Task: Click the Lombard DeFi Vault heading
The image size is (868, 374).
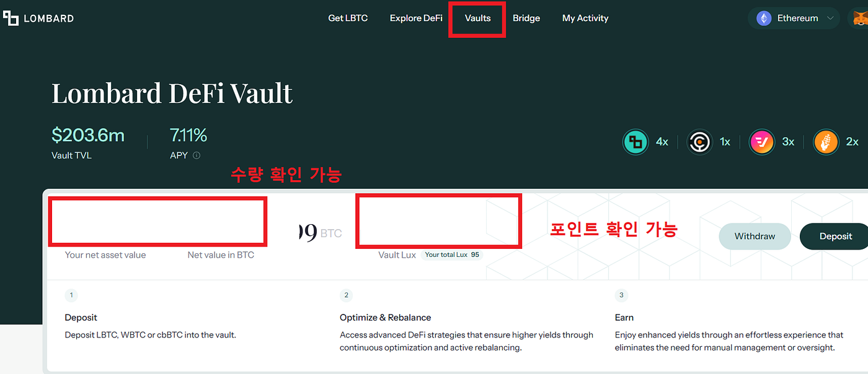Action: tap(172, 93)
